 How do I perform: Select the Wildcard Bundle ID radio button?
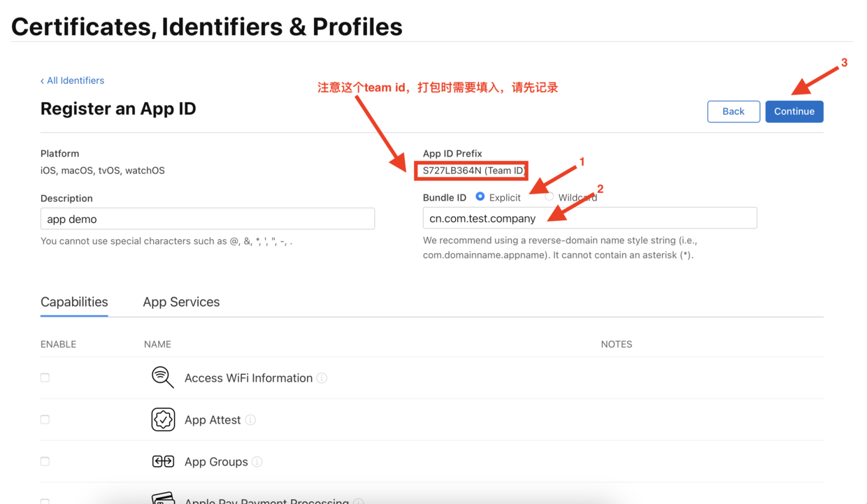coord(550,197)
